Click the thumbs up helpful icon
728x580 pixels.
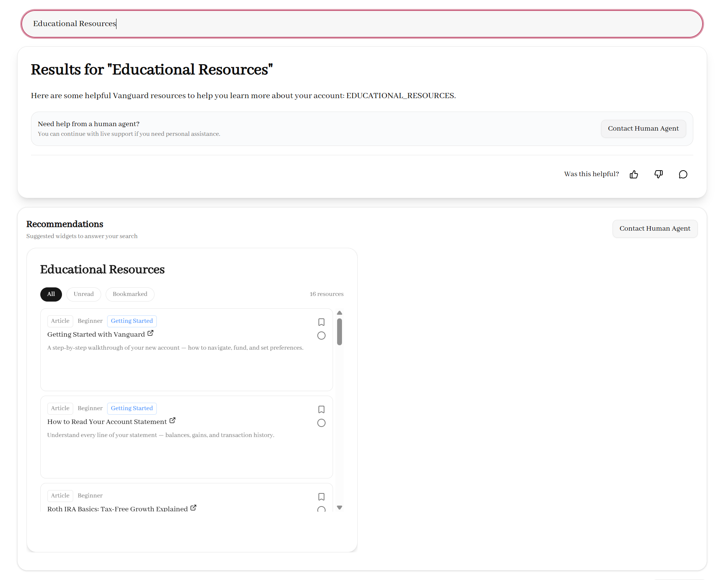[x=634, y=174]
